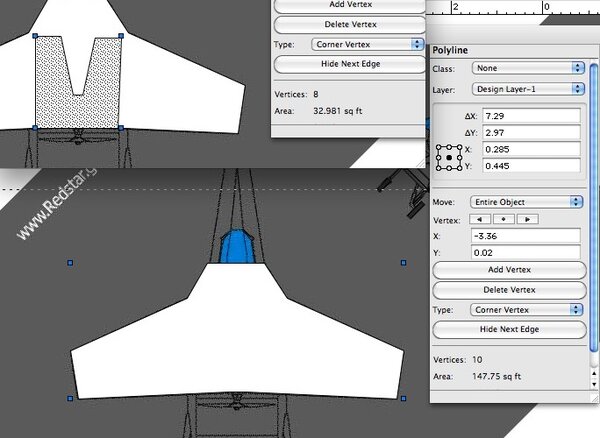
Task: Grab bottom-left selection handle of large wing polyline
Action: tap(69, 398)
